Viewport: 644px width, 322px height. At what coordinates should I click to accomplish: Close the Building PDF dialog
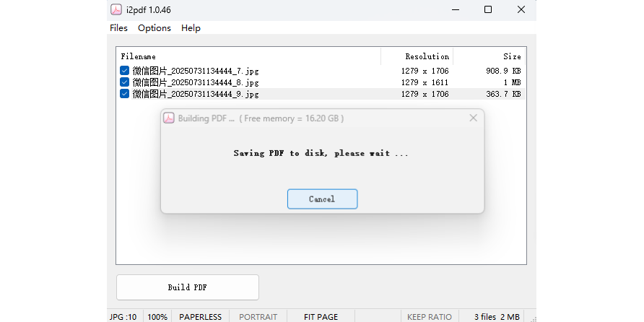click(x=473, y=118)
